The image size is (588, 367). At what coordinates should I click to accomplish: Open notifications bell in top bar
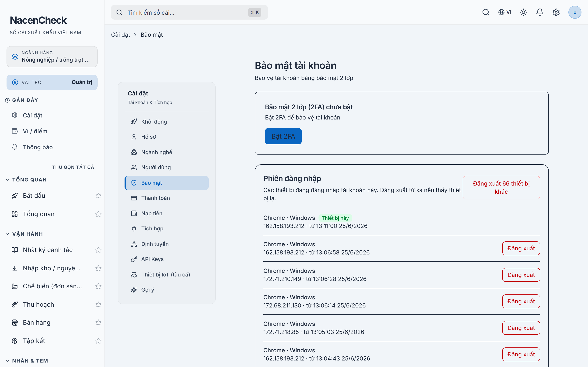540,12
